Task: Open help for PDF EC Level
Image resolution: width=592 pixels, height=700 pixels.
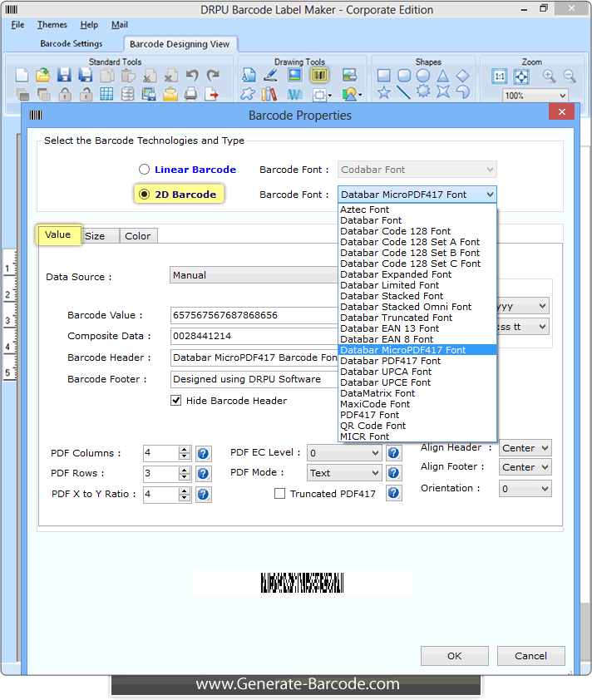Action: [394, 453]
